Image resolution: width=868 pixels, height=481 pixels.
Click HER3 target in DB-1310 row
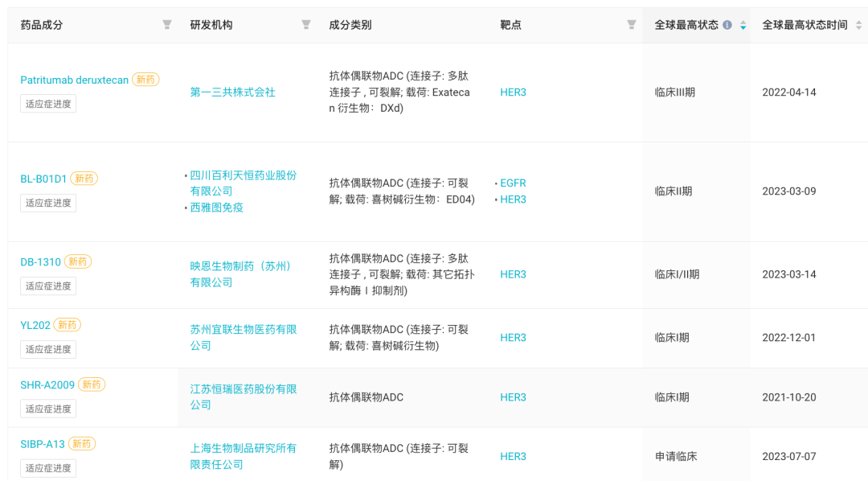click(x=513, y=274)
